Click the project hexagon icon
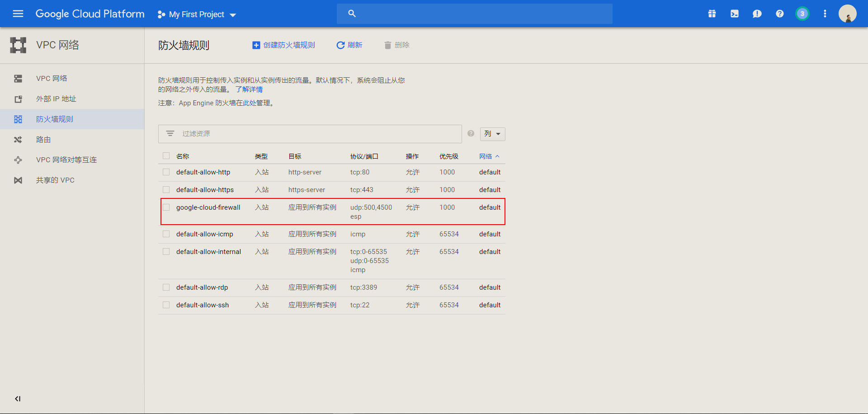The image size is (868, 414). (x=161, y=14)
